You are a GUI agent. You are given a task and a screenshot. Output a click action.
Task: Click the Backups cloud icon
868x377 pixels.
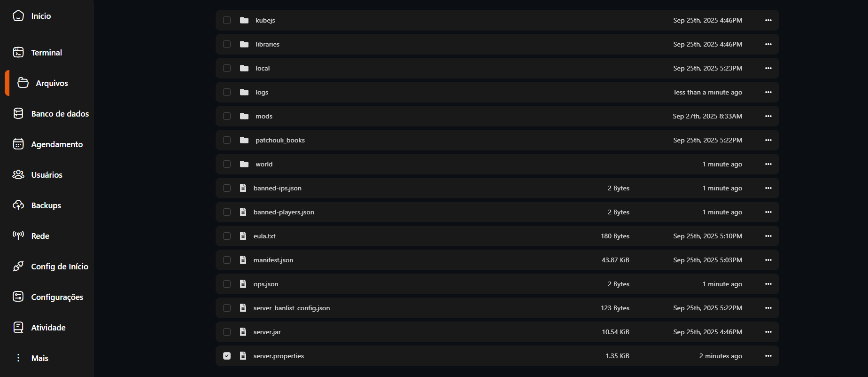coord(18,205)
